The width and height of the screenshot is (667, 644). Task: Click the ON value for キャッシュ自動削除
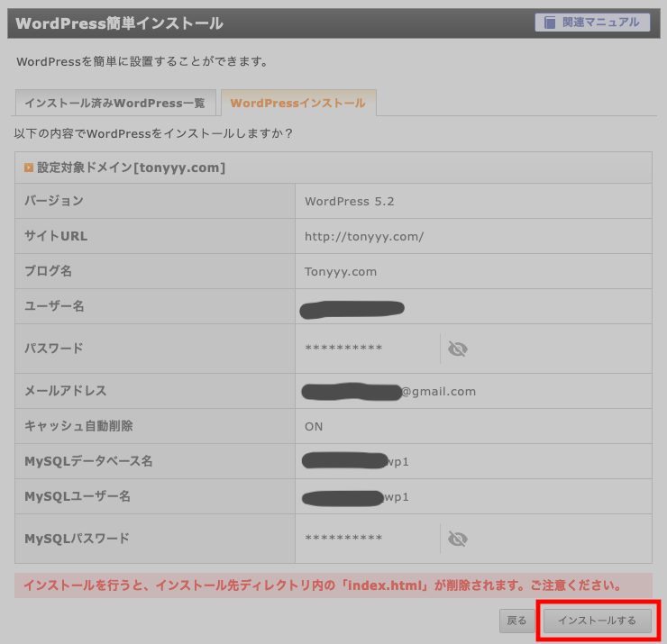pyautogui.click(x=314, y=426)
